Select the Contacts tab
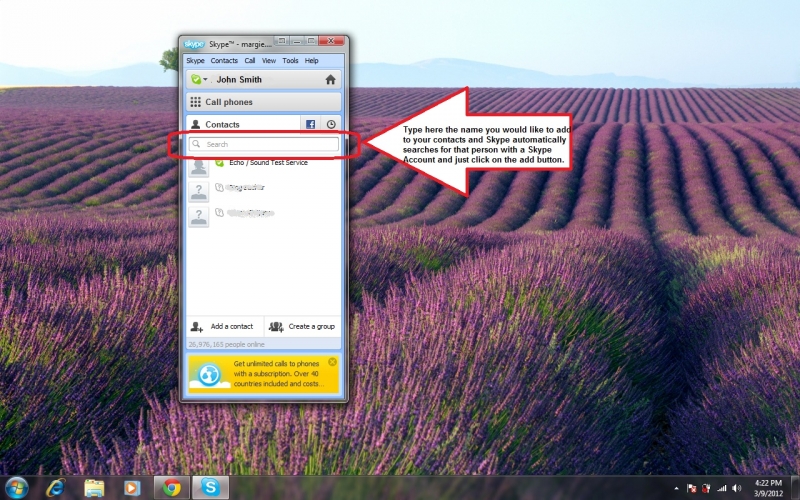This screenshot has width=800, height=500. (x=222, y=124)
